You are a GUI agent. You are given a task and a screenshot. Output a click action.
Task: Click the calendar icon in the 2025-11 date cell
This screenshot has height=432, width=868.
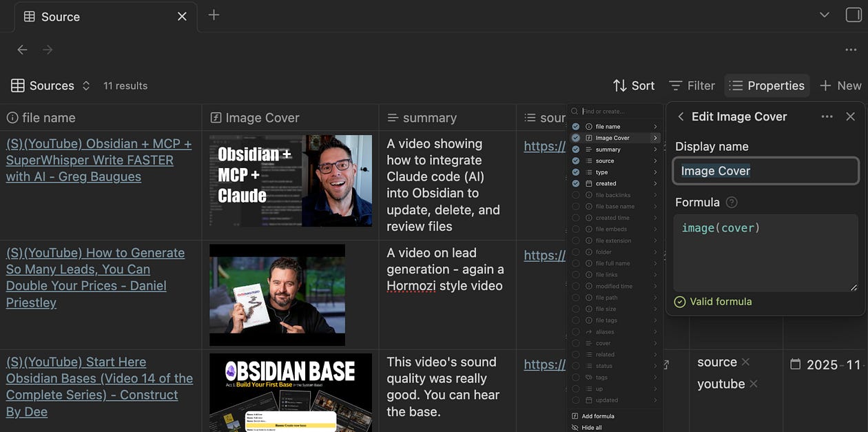pyautogui.click(x=795, y=364)
